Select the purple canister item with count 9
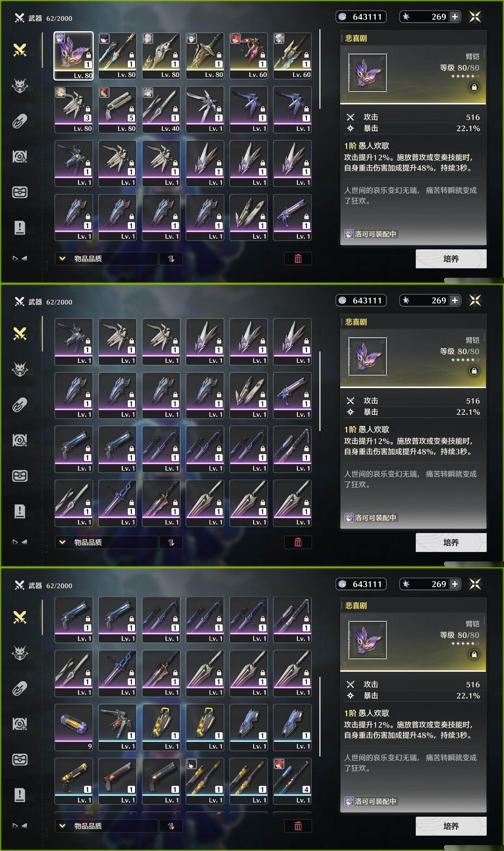 coord(74,727)
